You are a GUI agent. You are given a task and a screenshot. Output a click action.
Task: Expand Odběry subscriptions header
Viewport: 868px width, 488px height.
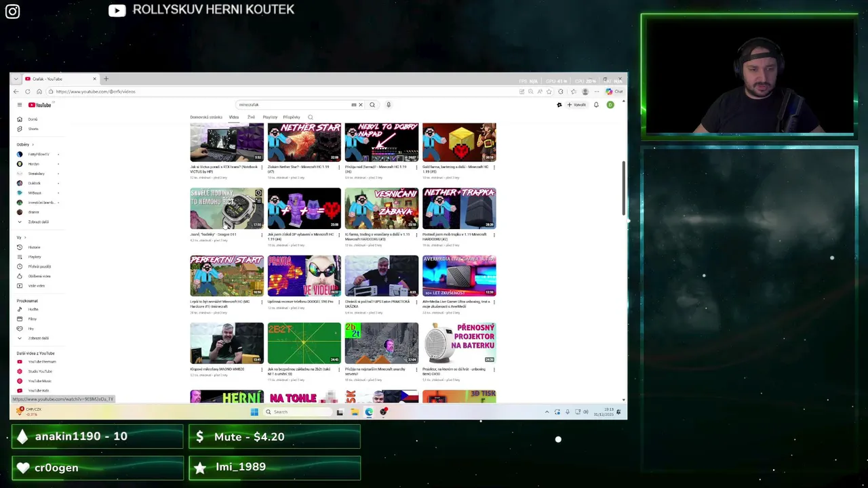(25, 144)
